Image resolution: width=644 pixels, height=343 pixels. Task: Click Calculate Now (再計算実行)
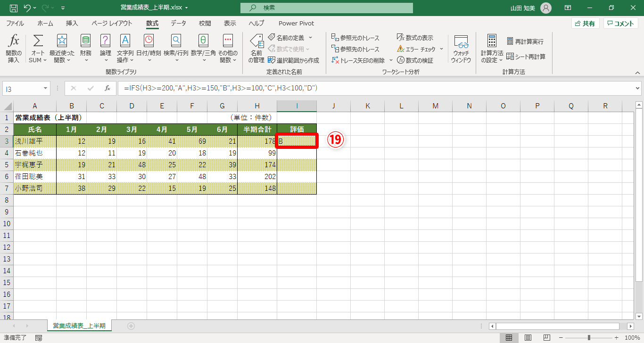(x=525, y=41)
